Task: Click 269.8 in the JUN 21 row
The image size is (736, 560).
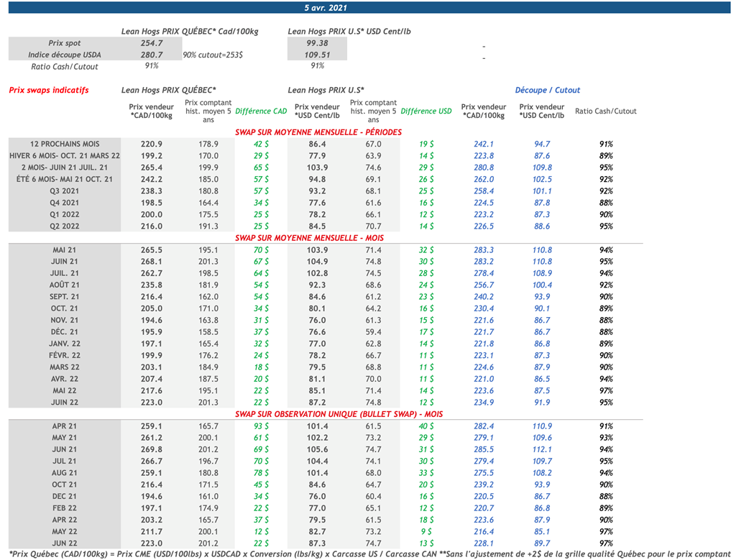Action: (x=151, y=449)
